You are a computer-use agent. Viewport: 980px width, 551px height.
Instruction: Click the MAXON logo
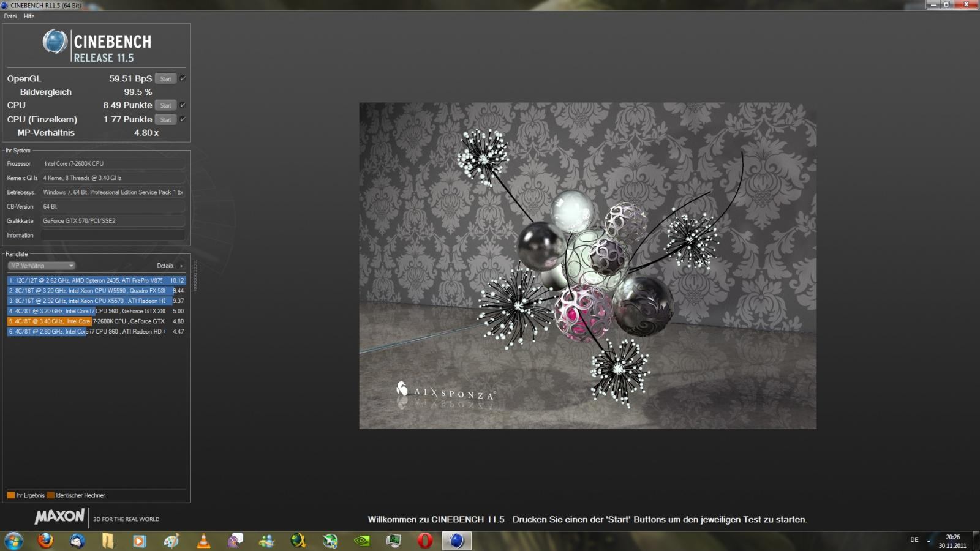tap(59, 517)
